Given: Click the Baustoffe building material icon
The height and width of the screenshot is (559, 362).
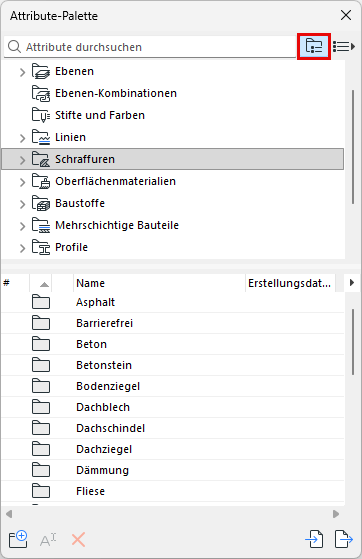Looking at the screenshot, I should pos(41,203).
